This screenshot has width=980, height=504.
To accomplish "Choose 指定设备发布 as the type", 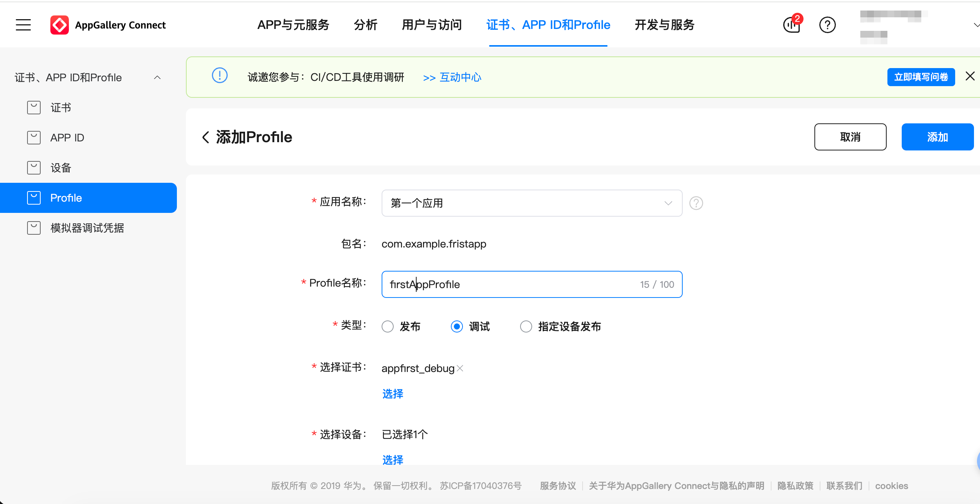I will click(x=526, y=326).
